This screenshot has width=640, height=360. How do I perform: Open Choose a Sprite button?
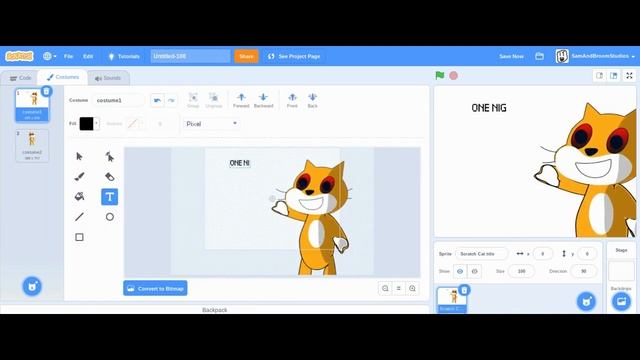click(586, 302)
